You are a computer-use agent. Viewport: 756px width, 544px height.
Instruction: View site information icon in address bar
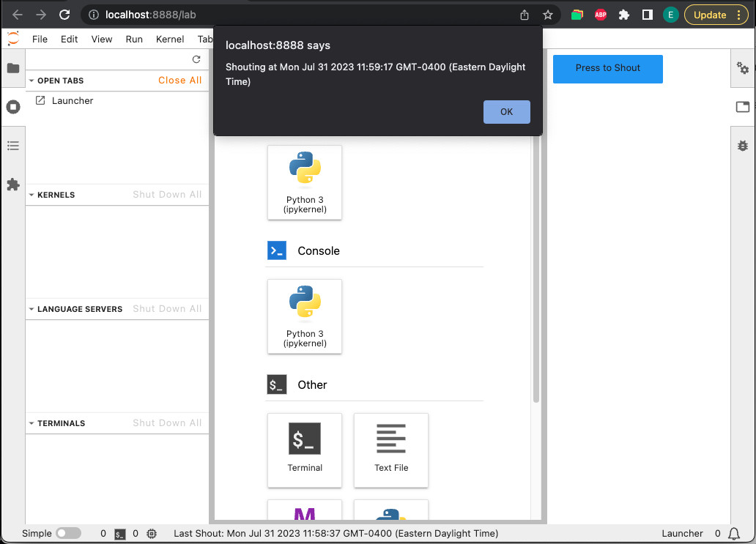point(94,15)
